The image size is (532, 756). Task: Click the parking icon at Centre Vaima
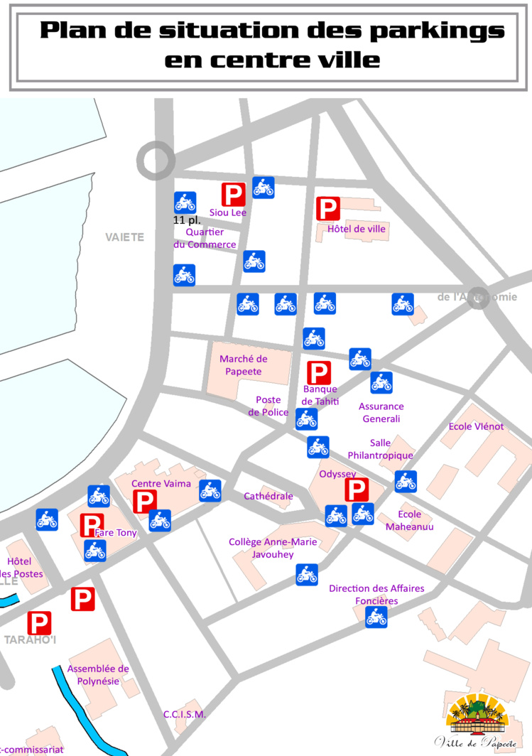click(145, 502)
